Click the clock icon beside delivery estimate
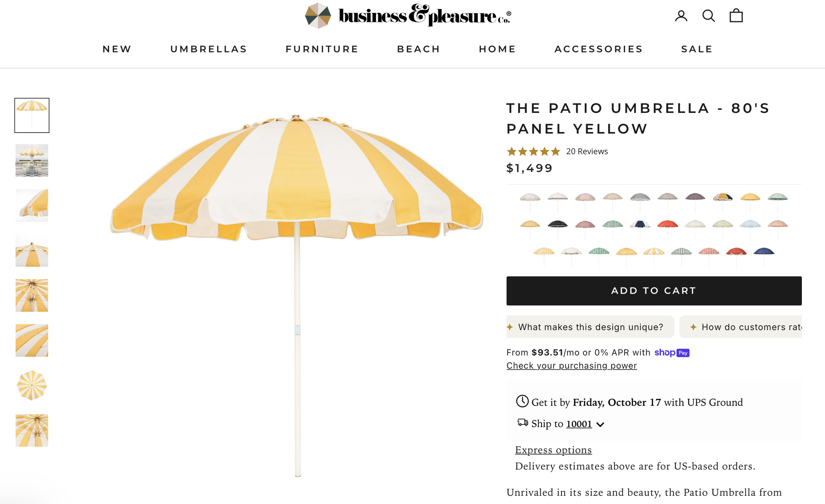Viewport: 825px width, 504px height. coord(522,401)
